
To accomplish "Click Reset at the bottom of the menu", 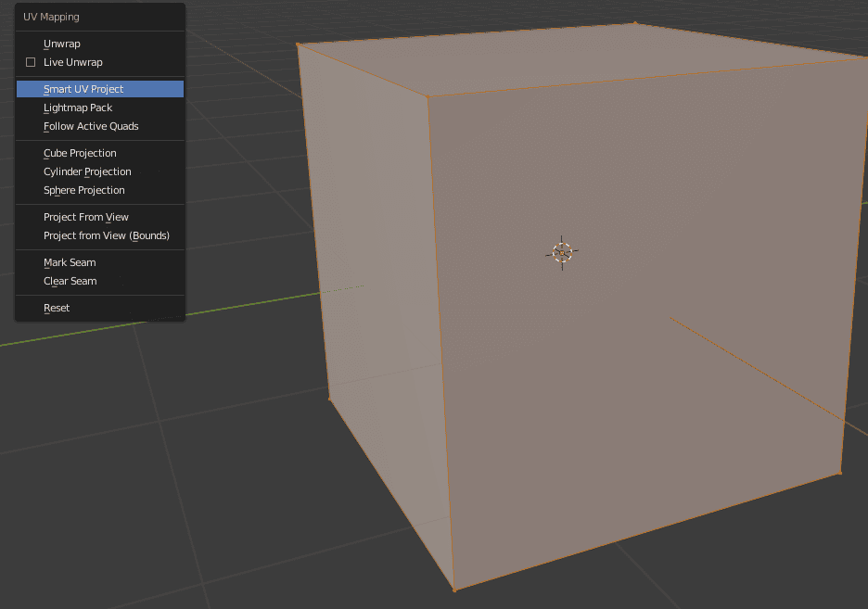I will tap(57, 308).
